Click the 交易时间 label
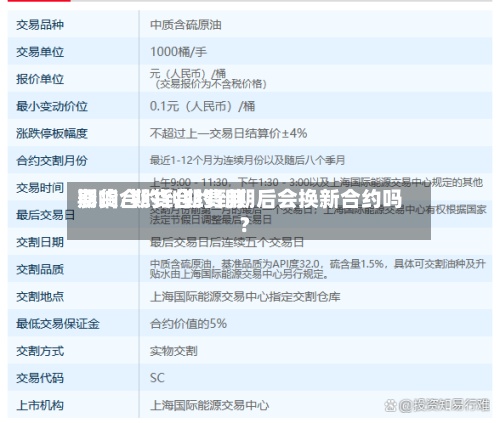 [x=40, y=188]
